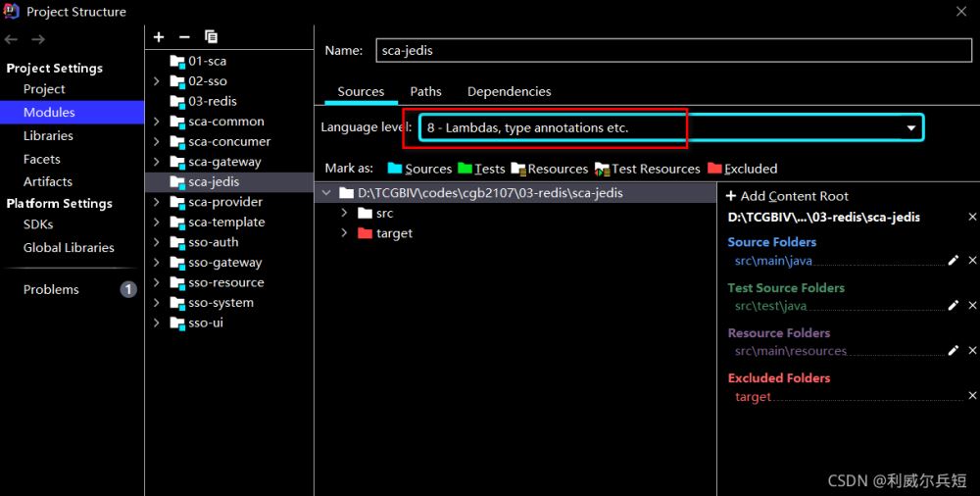The image size is (980, 496).
Task: Remove src\test\java from test source folders
Action: pos(972,305)
